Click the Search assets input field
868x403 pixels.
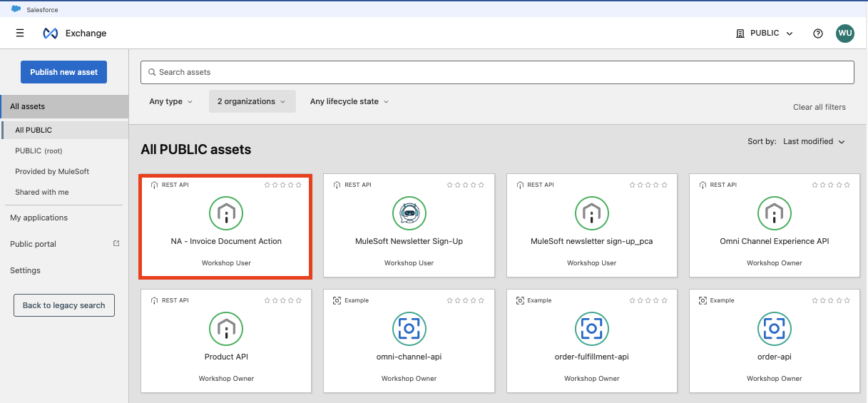[x=497, y=72]
